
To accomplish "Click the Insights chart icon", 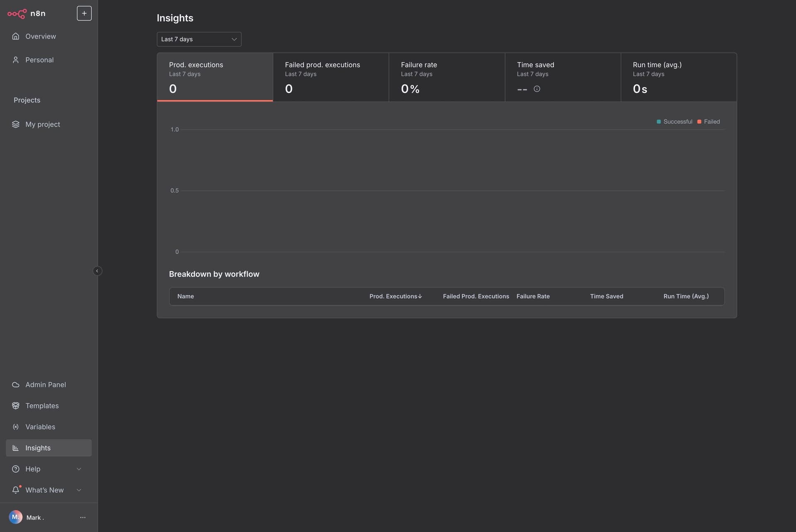I will pos(16,448).
